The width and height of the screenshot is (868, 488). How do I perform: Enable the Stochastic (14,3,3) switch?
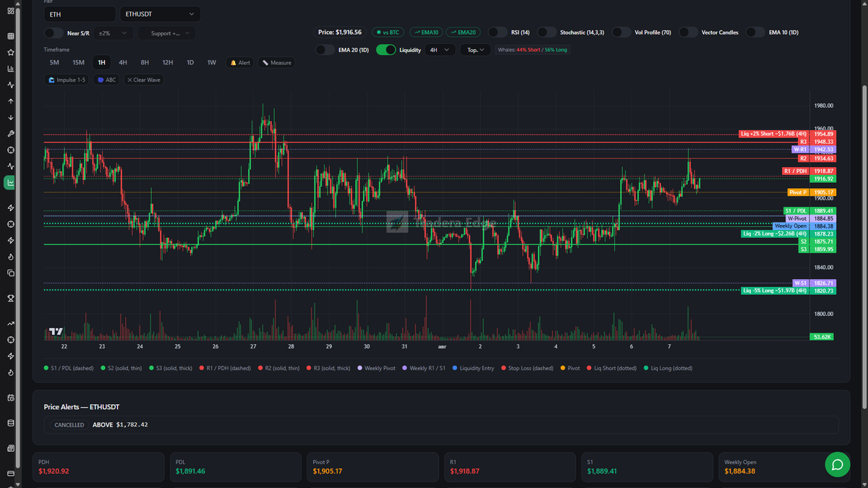click(x=547, y=33)
